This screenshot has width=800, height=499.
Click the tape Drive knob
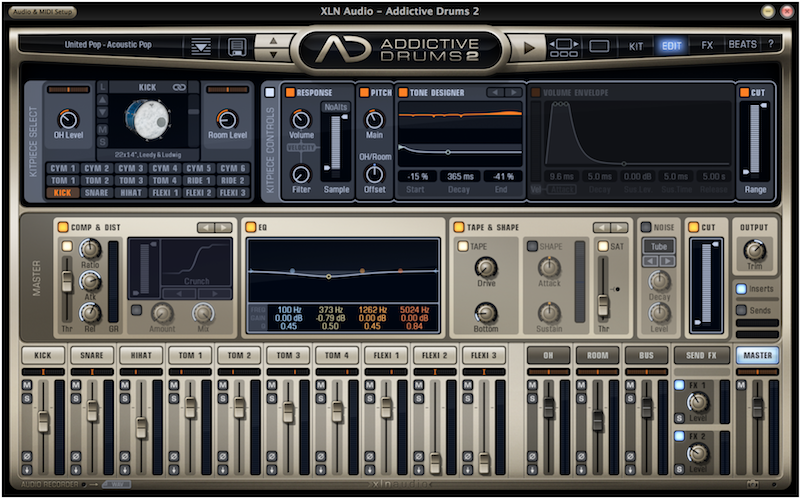coord(486,268)
